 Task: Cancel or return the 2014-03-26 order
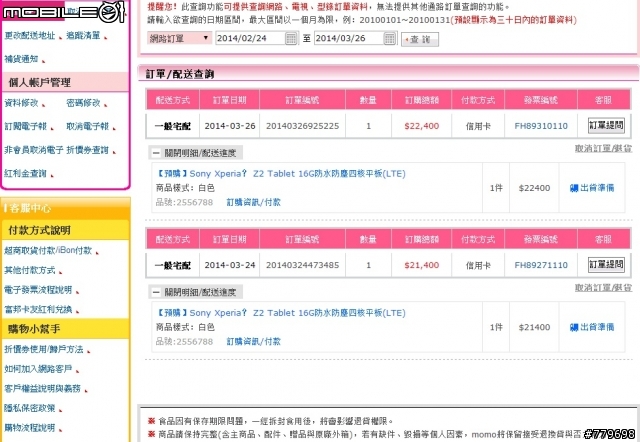point(603,149)
